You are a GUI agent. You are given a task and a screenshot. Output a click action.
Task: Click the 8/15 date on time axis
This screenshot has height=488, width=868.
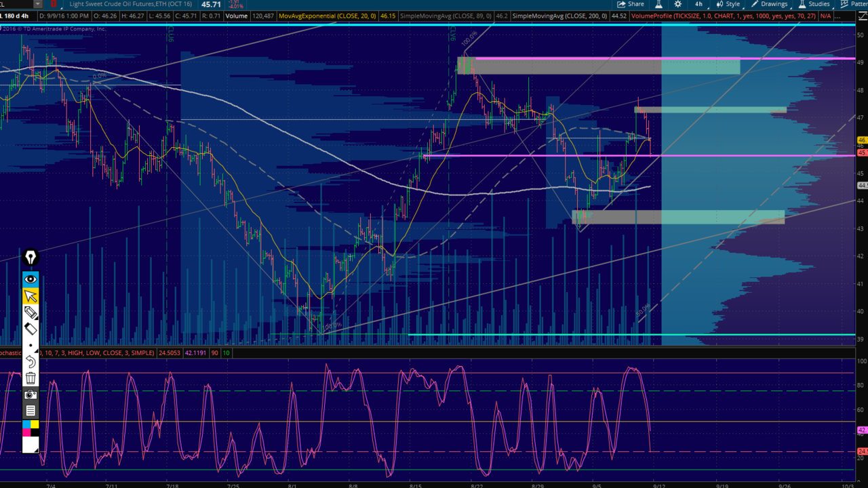pyautogui.click(x=416, y=485)
